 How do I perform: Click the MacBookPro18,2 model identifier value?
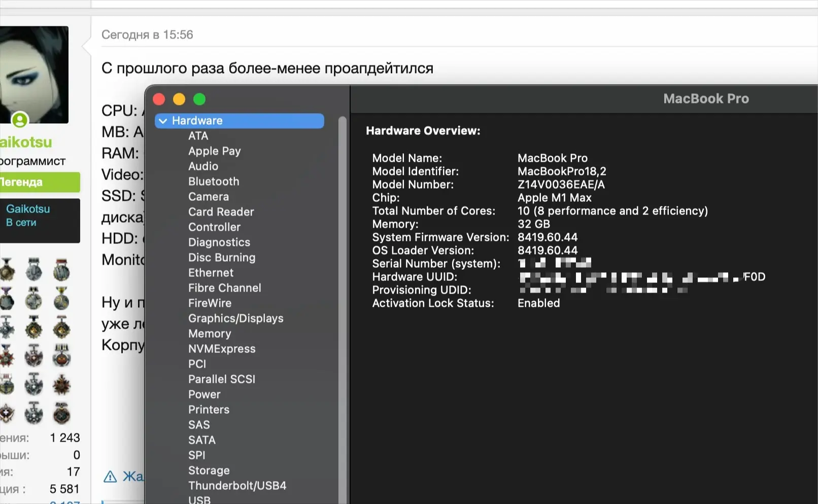[562, 171]
